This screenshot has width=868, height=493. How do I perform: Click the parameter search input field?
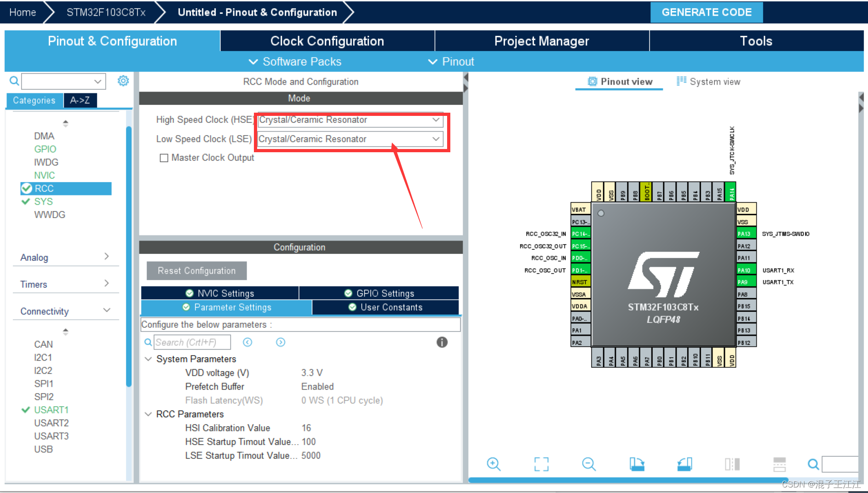click(x=192, y=342)
